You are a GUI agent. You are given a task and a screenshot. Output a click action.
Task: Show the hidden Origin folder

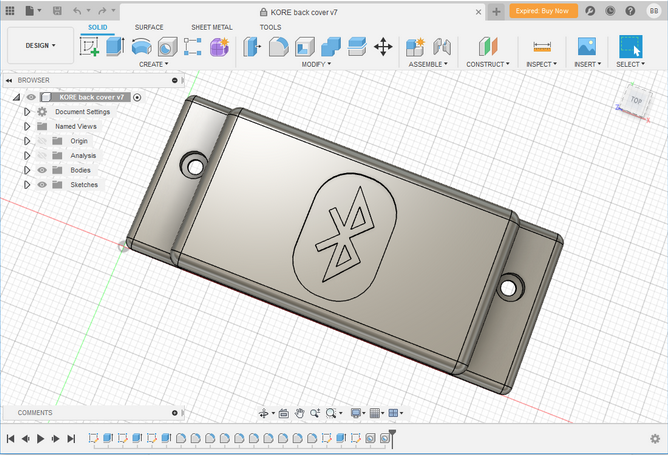pyautogui.click(x=42, y=141)
